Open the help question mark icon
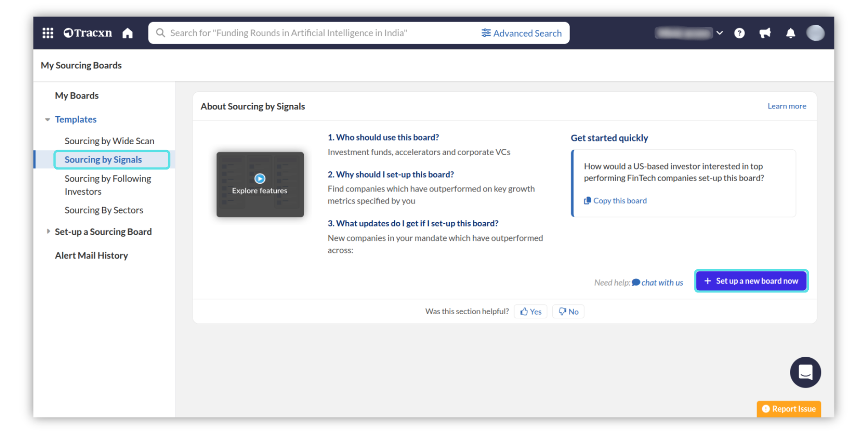Image resolution: width=868 pixels, height=434 pixels. click(x=739, y=33)
